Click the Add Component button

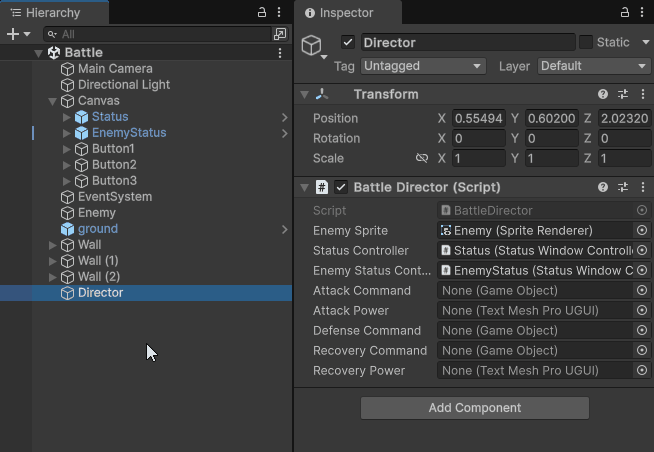[474, 407]
